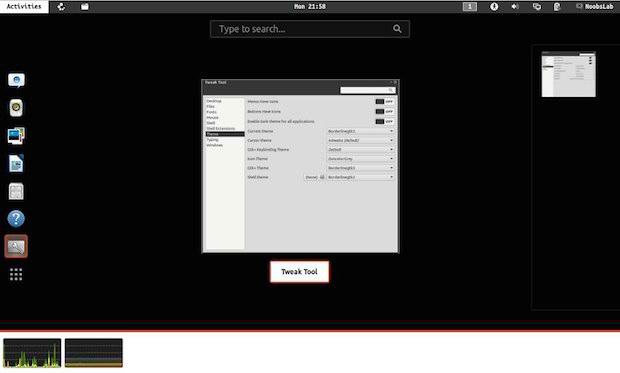Image resolution: width=620 pixels, height=373 pixels.
Task: Open the Cursor theme dropdown
Action: 360,140
